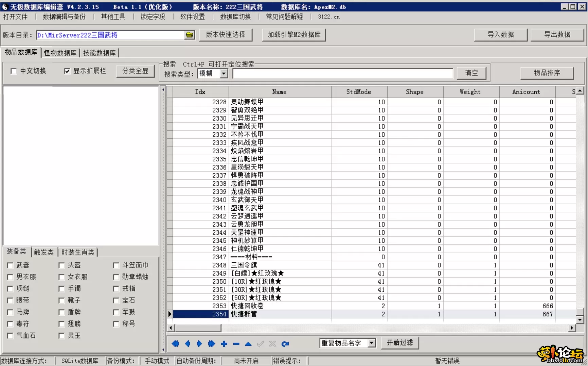Click 导出数据 button
The height and width of the screenshot is (366, 588).
coord(557,35)
